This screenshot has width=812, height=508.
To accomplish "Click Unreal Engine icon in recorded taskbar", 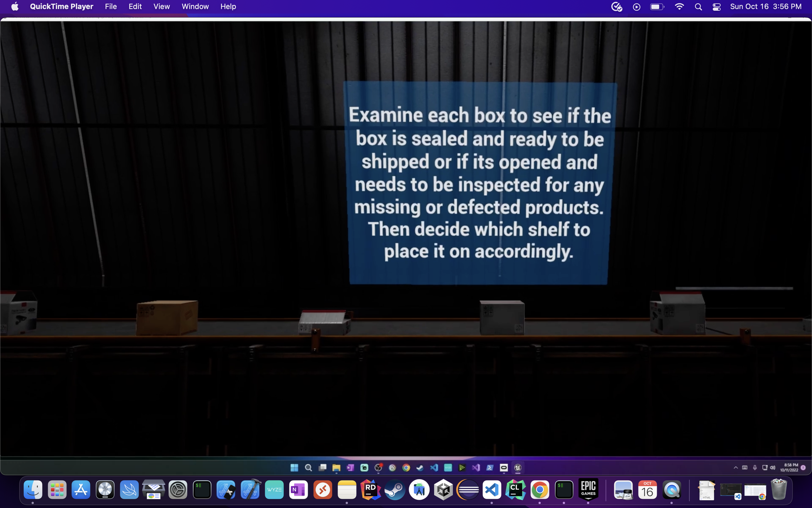I will click(x=518, y=468).
